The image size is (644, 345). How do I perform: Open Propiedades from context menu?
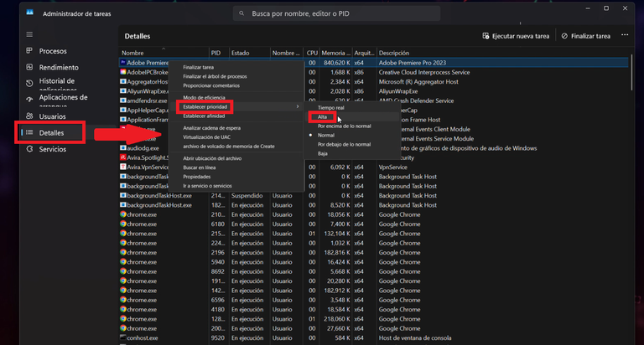tap(197, 177)
